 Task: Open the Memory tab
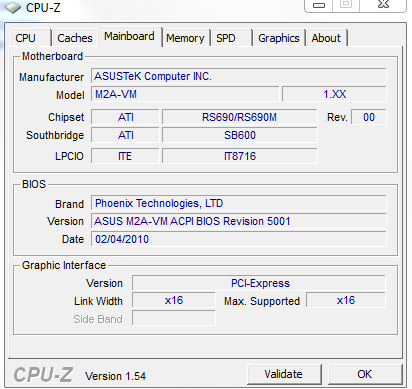point(185,38)
